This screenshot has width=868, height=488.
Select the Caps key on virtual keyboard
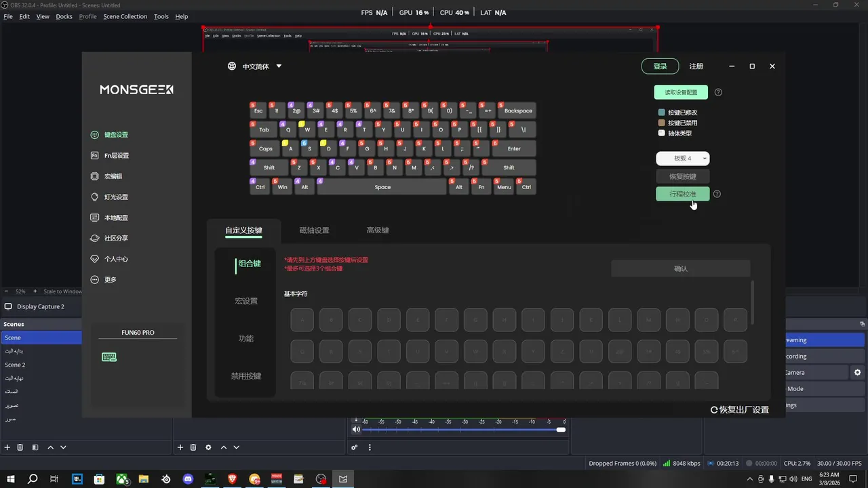tap(264, 148)
